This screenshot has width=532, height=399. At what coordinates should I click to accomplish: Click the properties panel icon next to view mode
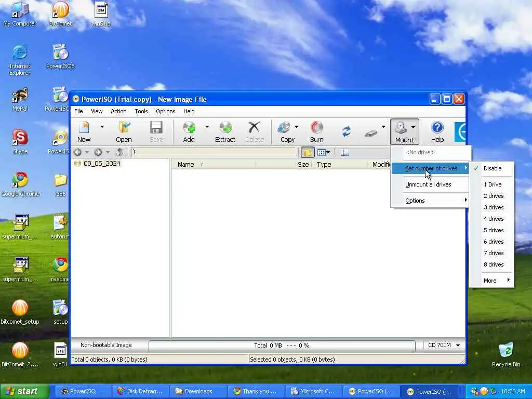[345, 153]
